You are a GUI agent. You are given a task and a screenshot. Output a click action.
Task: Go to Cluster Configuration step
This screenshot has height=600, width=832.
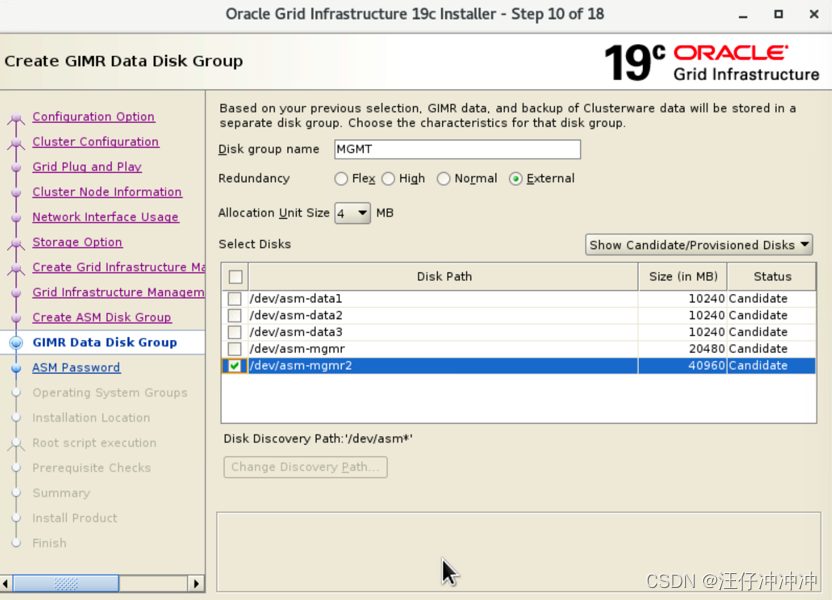[96, 142]
